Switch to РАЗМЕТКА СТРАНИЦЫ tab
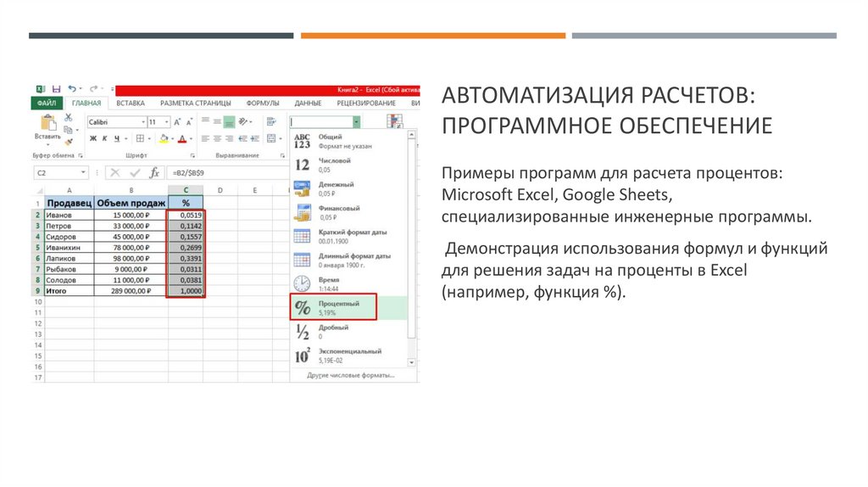868x487 pixels. tap(196, 103)
